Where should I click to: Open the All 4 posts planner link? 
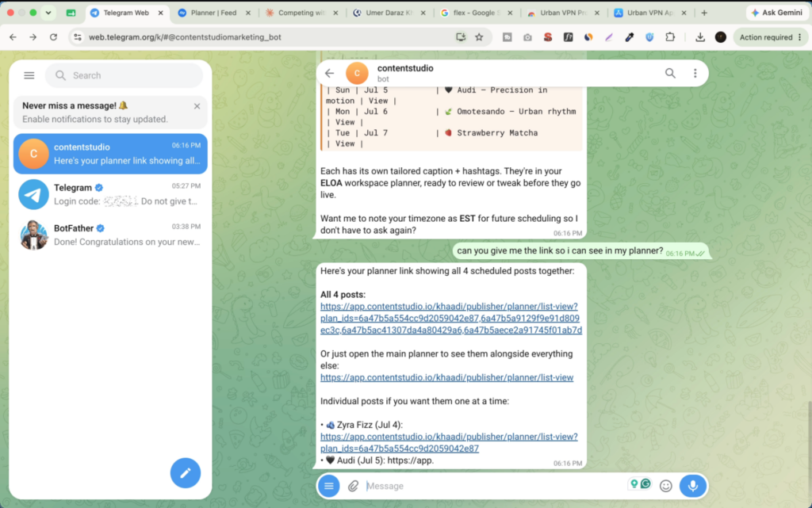(451, 318)
